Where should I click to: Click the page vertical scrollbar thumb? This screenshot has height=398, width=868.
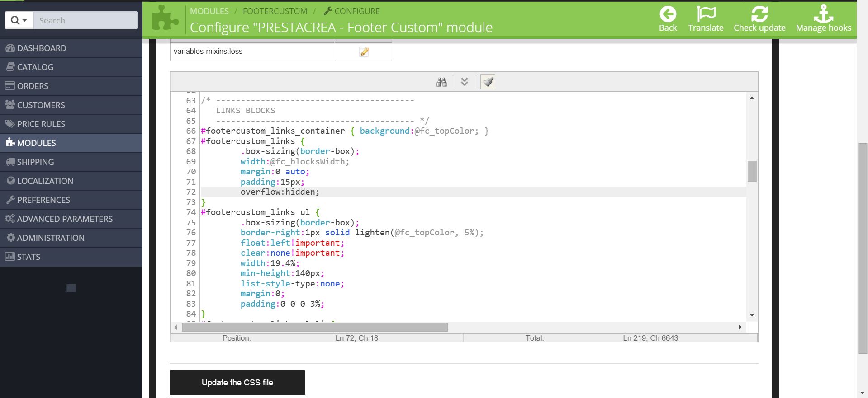[863, 248]
